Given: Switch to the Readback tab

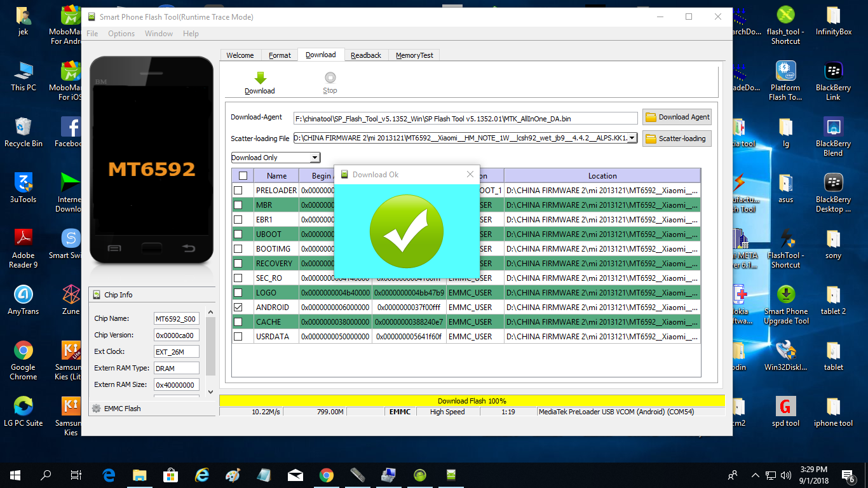Looking at the screenshot, I should pos(366,55).
